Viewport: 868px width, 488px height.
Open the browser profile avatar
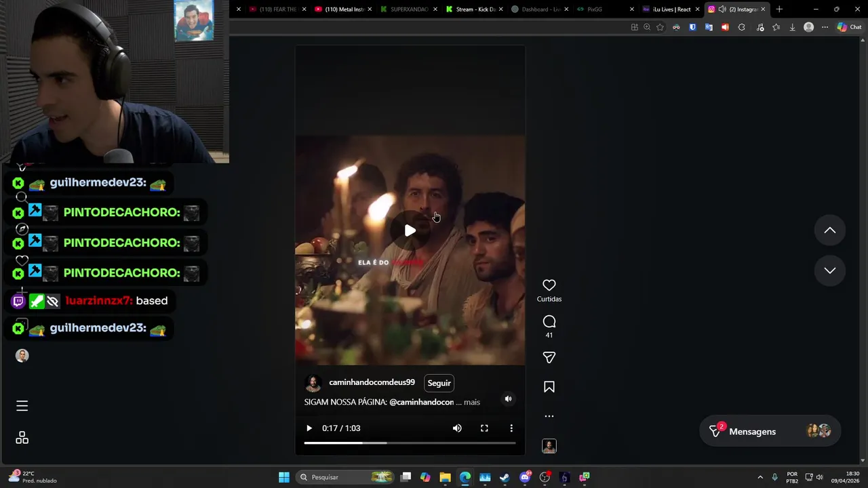[x=808, y=27]
